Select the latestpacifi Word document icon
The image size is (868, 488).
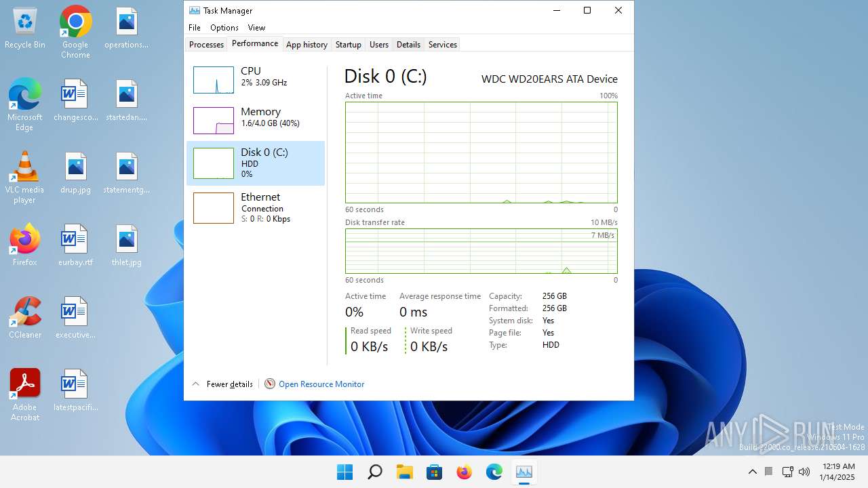pos(75,390)
